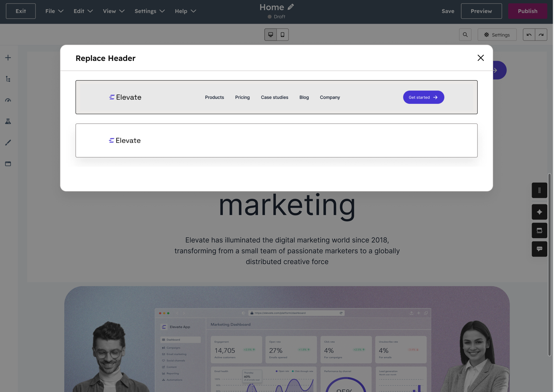This screenshot has height=392, width=554.
Task: Click the undo arrow icon
Action: tap(529, 35)
